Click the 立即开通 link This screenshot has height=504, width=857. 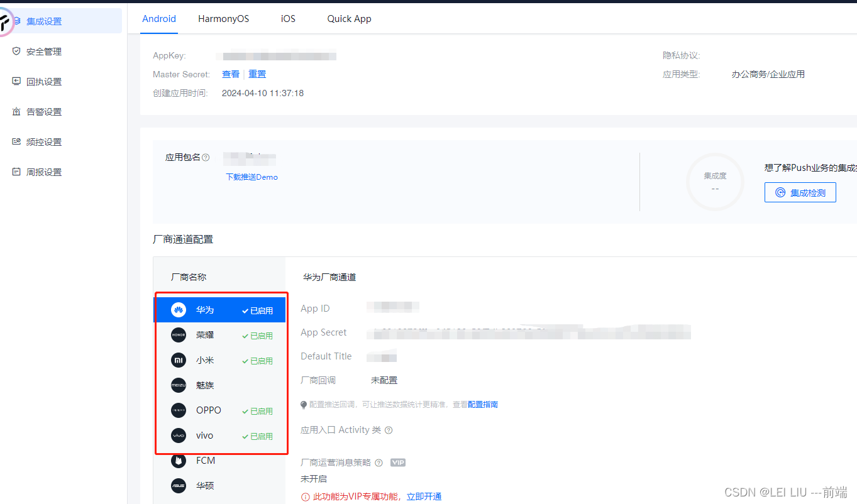point(424,496)
